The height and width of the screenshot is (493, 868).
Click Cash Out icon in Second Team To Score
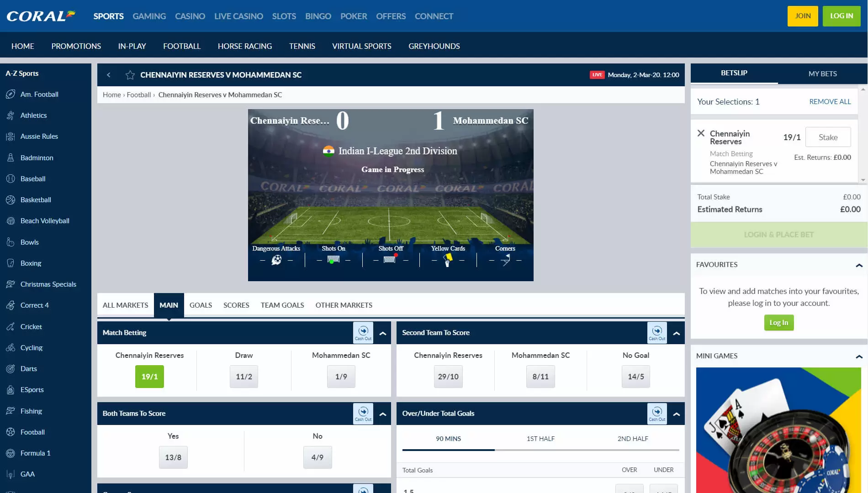[x=657, y=333]
